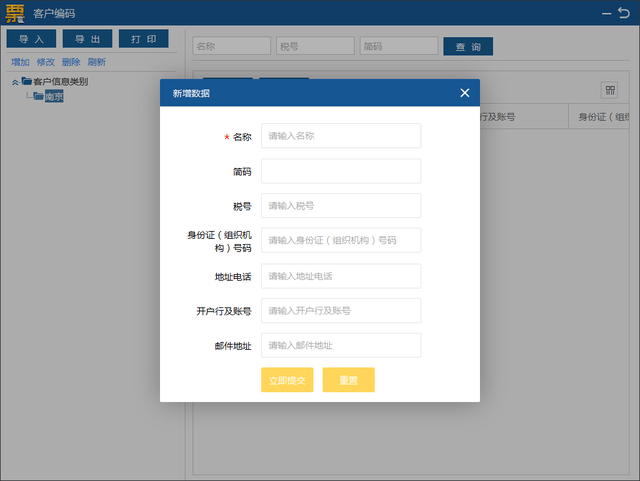Click the column layout grid icon
The image size is (640, 481).
(610, 90)
